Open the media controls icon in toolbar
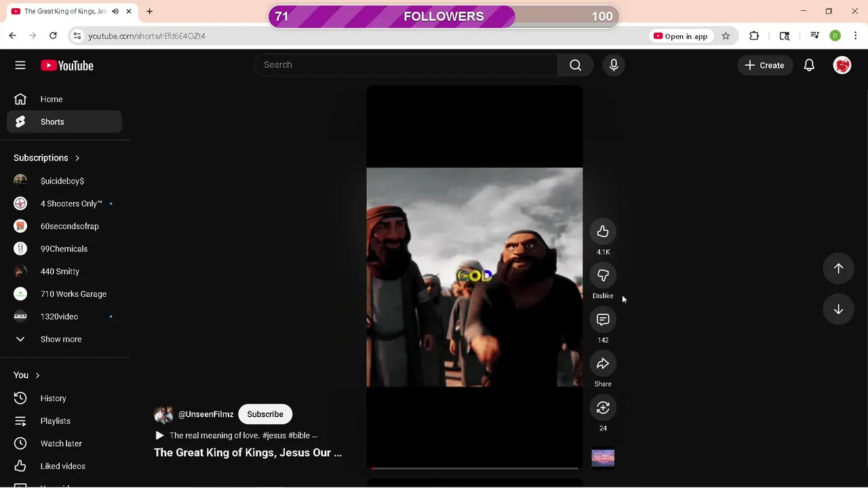The image size is (868, 488). (x=815, y=36)
